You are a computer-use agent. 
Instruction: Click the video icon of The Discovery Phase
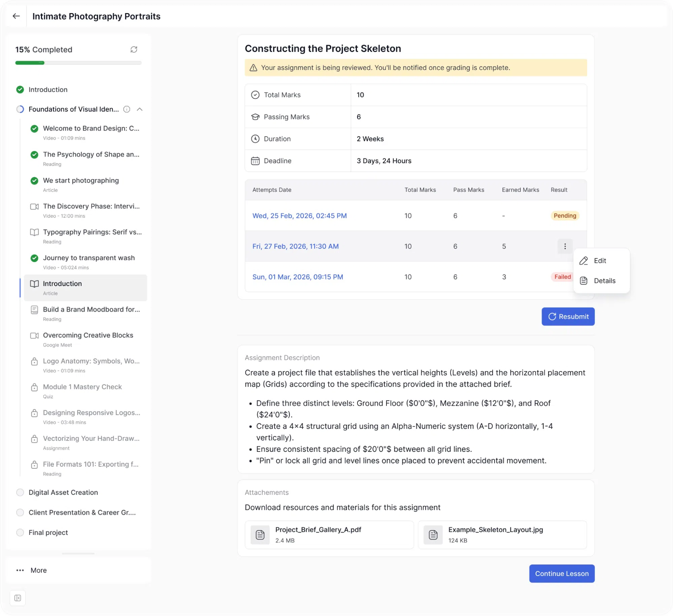[34, 207]
